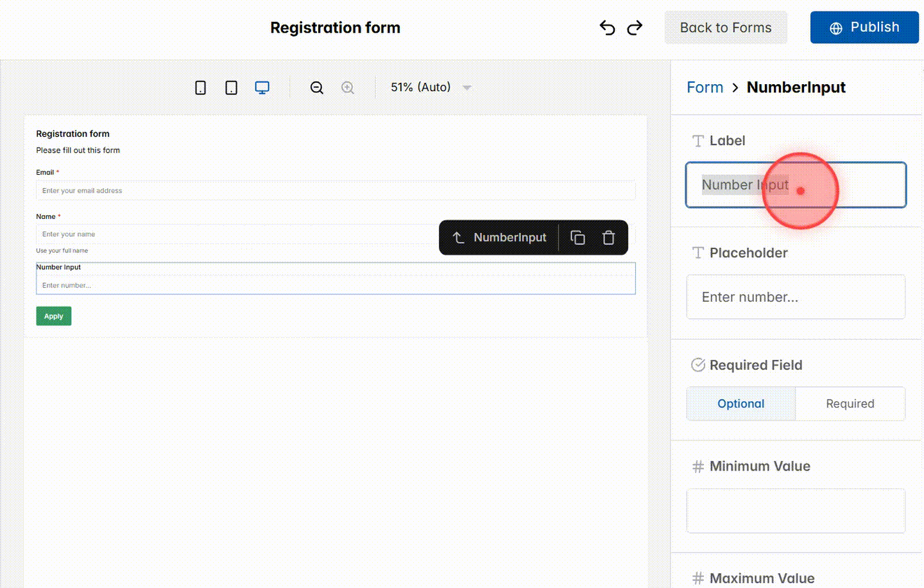Delete the NumberInput field using trash icon
Screen dimensions: 924x588
point(608,238)
